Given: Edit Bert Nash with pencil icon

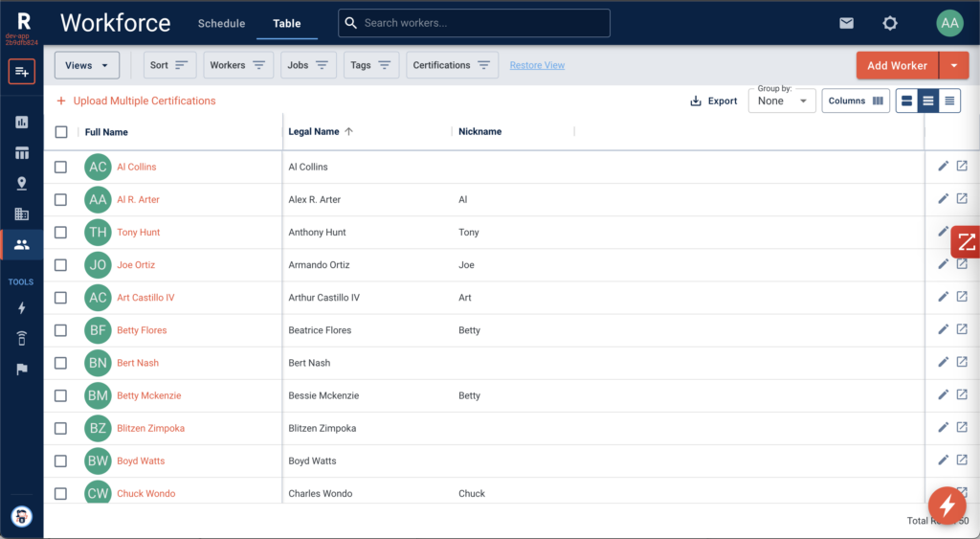Looking at the screenshot, I should pyautogui.click(x=943, y=362).
